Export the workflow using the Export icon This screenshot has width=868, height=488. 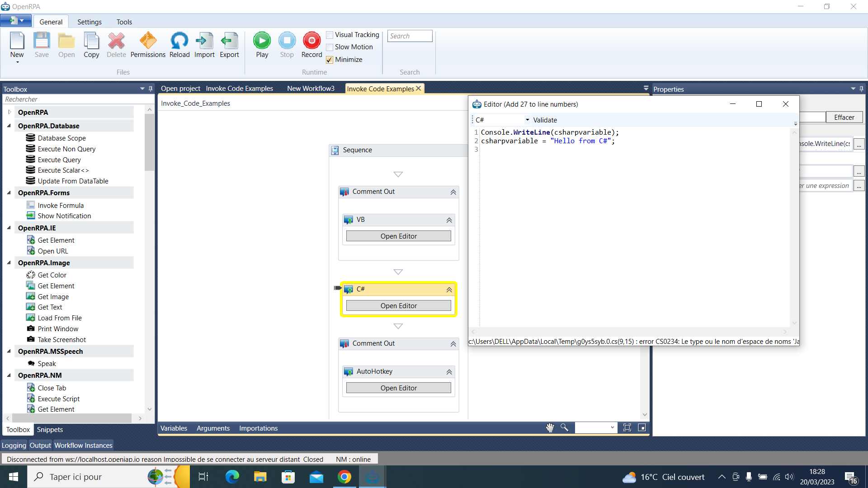(x=229, y=41)
